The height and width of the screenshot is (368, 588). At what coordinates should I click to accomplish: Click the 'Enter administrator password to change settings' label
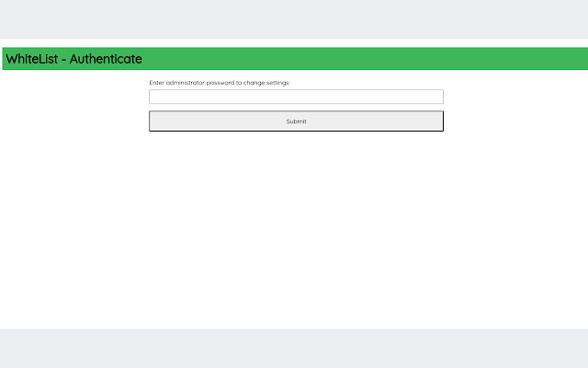pos(220,83)
